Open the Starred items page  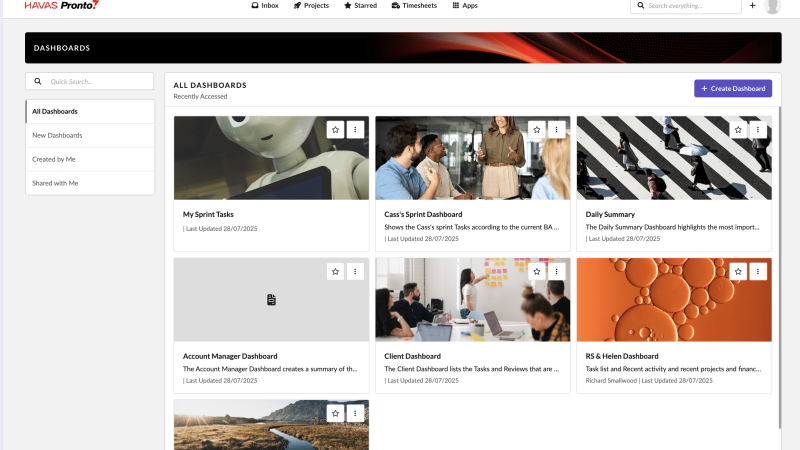point(361,6)
